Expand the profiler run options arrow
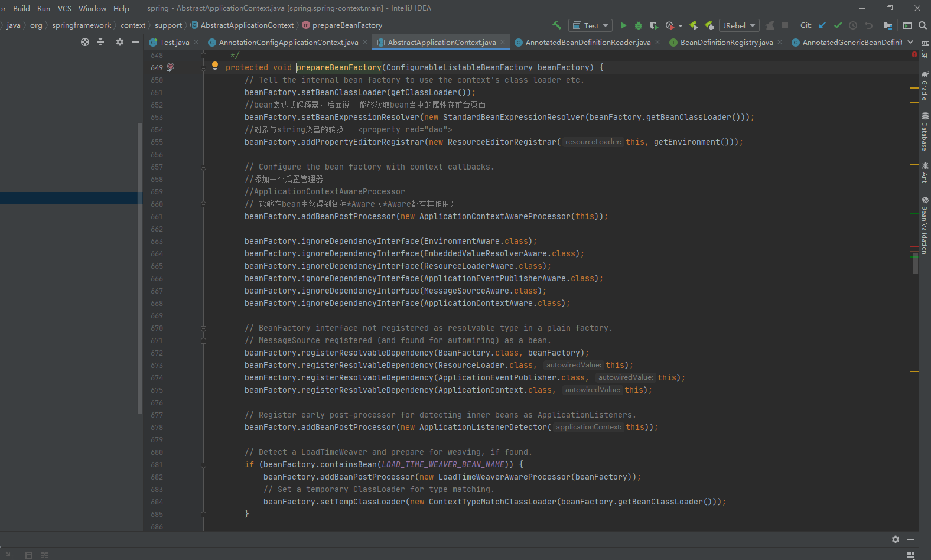This screenshot has height=560, width=931. coord(681,25)
